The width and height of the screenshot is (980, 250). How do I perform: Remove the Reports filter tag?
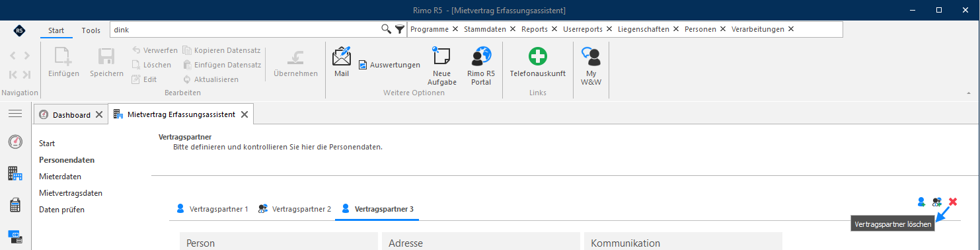[554, 29]
